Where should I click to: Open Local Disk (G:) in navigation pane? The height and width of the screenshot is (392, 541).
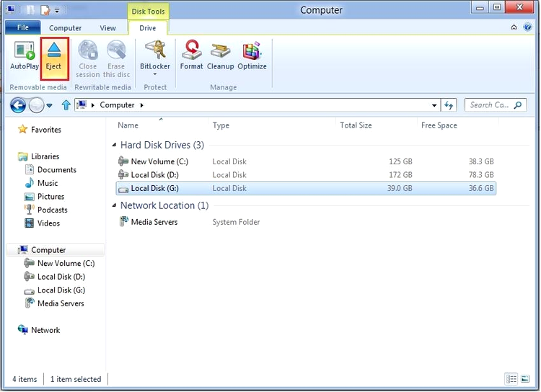pyautogui.click(x=55, y=290)
